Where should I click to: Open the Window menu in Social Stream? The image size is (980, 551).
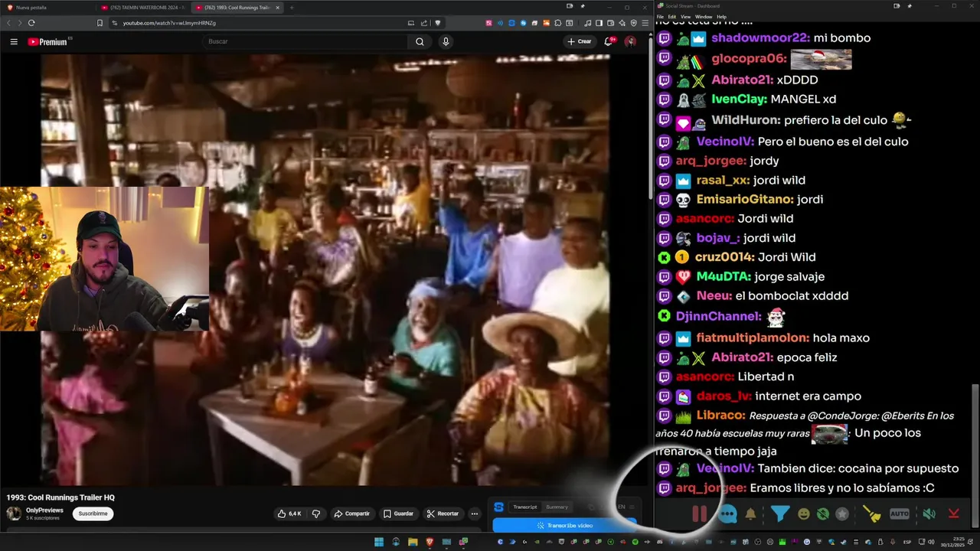tap(704, 16)
